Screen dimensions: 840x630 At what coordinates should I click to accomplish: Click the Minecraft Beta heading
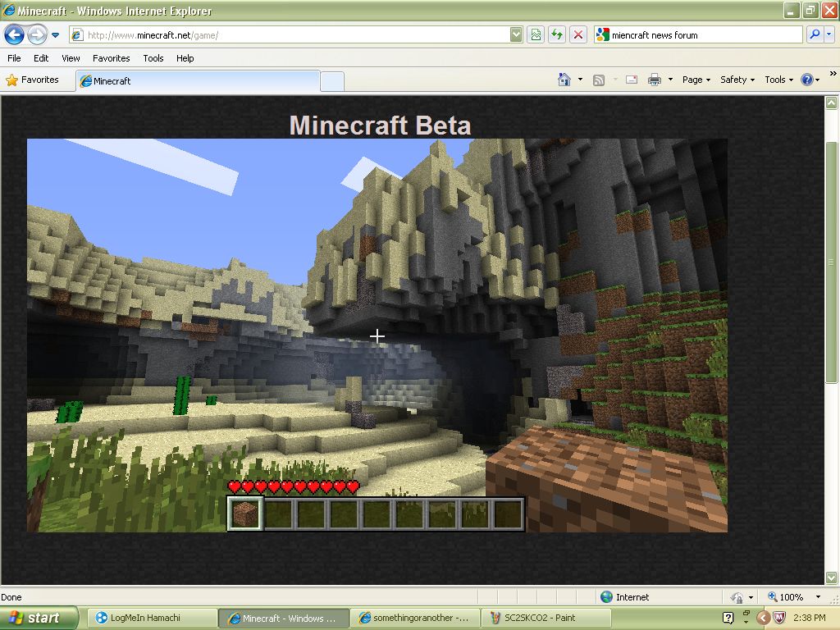[380, 126]
